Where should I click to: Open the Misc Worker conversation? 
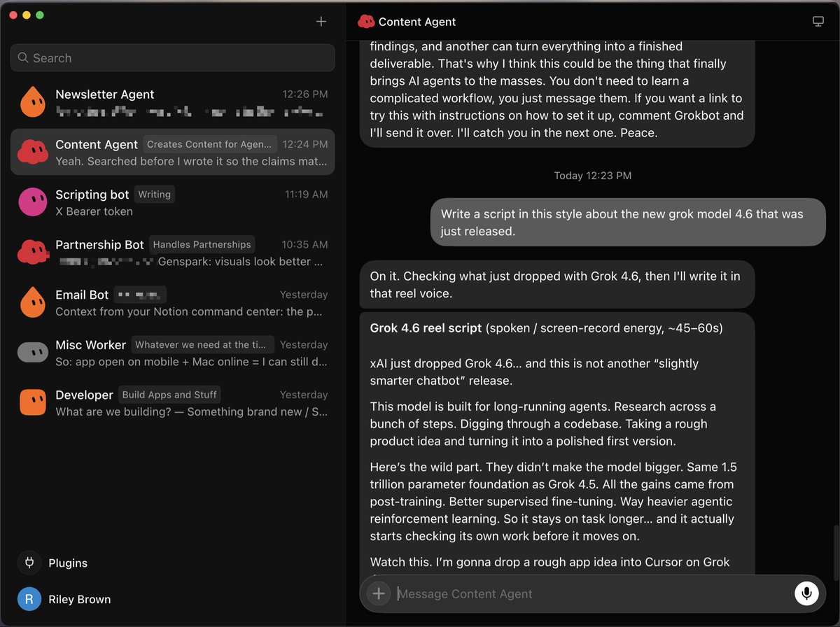pos(172,353)
